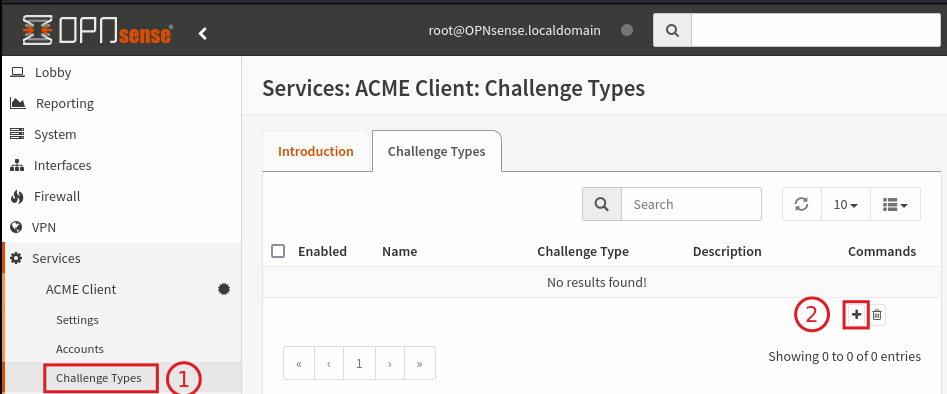Viewport: 947px width, 394px height.
Task: Open the rows-per-page dropdown showing 10
Action: pos(846,204)
